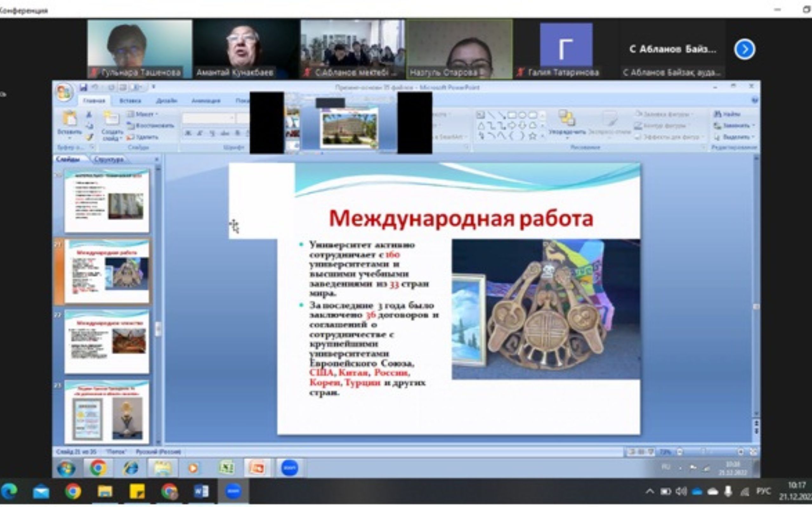Click the Office button orb
Screen dimensions: 812x507
point(64,92)
